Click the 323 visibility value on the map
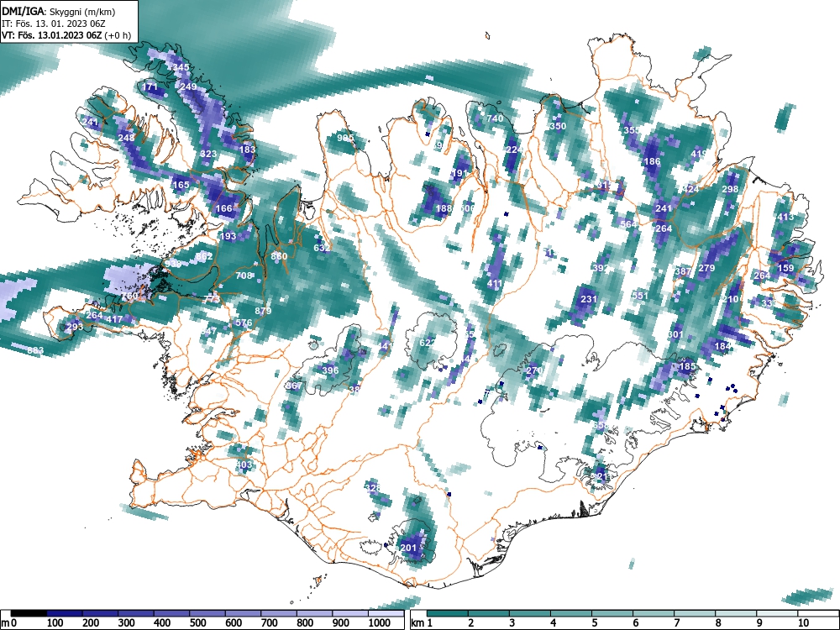The image size is (840, 630). (x=208, y=154)
